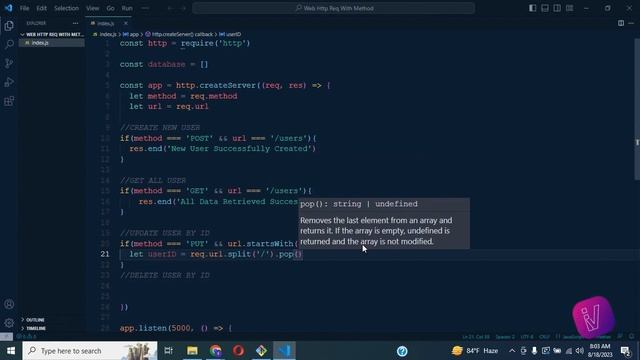Show hidden system tray icons
Image resolution: width=640 pixels, height=360 pixels.
[x=512, y=351]
